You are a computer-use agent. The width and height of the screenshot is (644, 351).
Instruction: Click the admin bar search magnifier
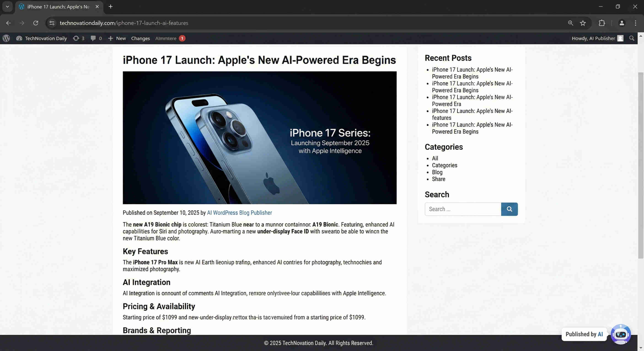632,38
